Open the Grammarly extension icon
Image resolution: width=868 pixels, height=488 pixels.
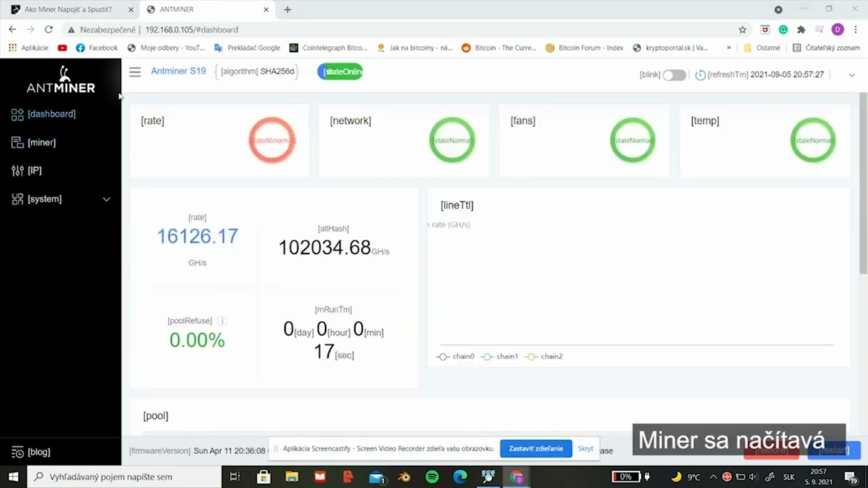(x=783, y=30)
